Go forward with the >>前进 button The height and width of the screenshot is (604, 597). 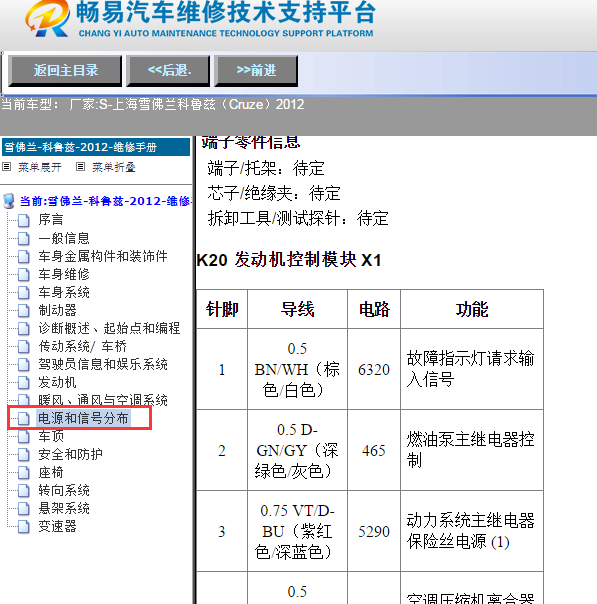[256, 70]
